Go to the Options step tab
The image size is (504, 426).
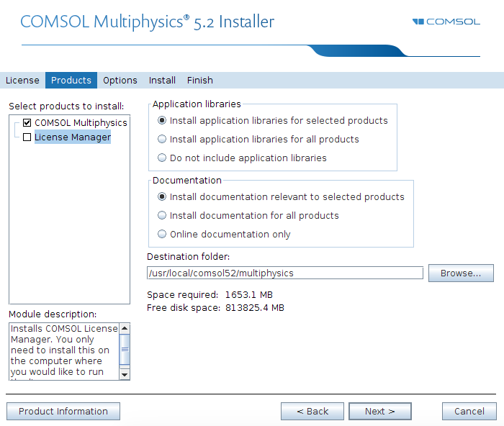click(x=120, y=81)
